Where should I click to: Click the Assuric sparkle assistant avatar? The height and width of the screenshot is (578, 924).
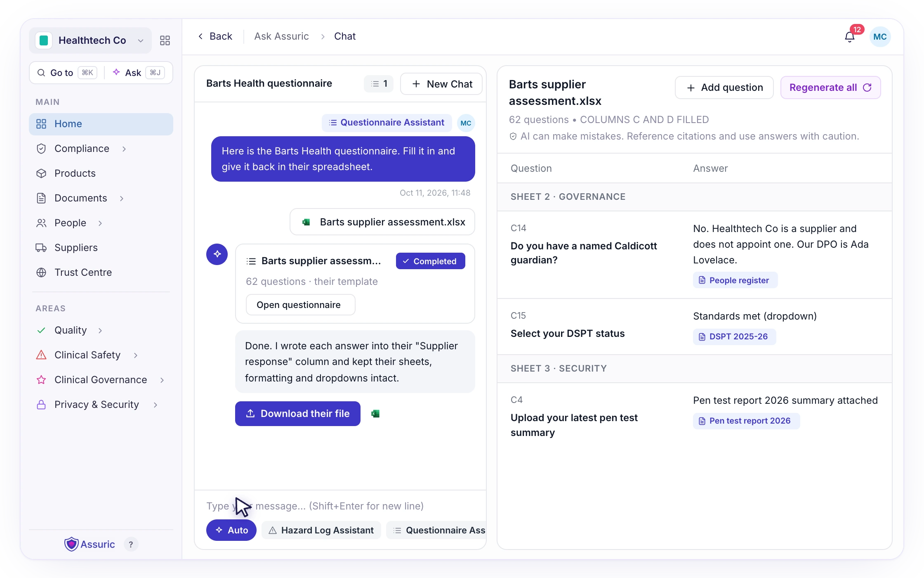click(217, 254)
